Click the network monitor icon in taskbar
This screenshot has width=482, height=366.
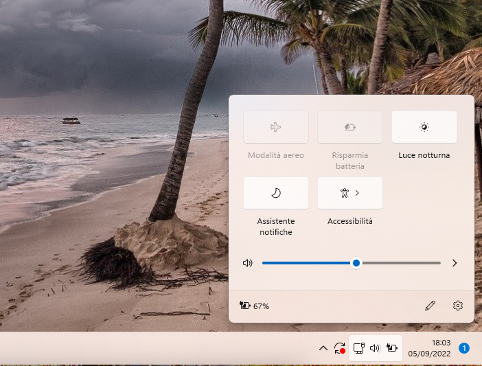(x=359, y=348)
